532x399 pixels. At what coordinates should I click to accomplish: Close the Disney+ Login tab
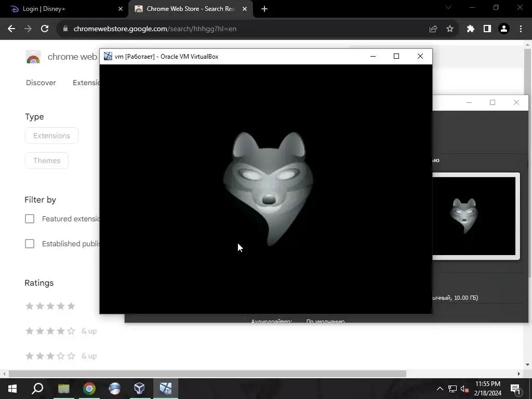(121, 9)
